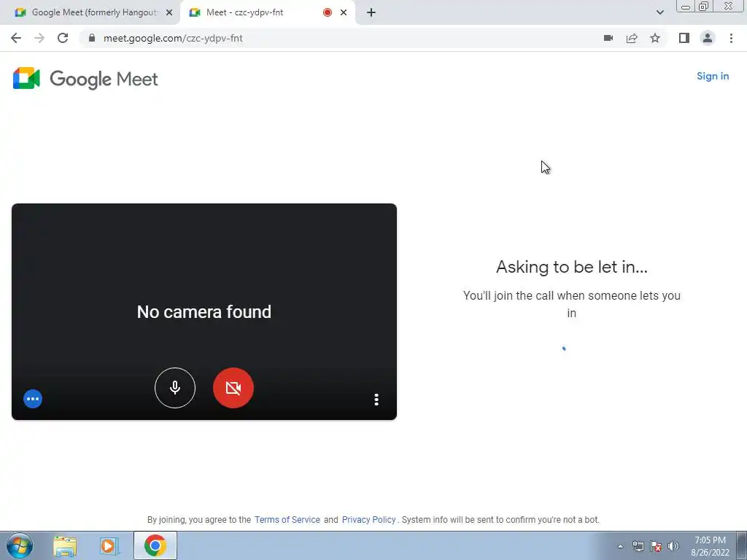The image size is (747, 560).
Task: Show hidden system tray icons
Action: pos(620,546)
